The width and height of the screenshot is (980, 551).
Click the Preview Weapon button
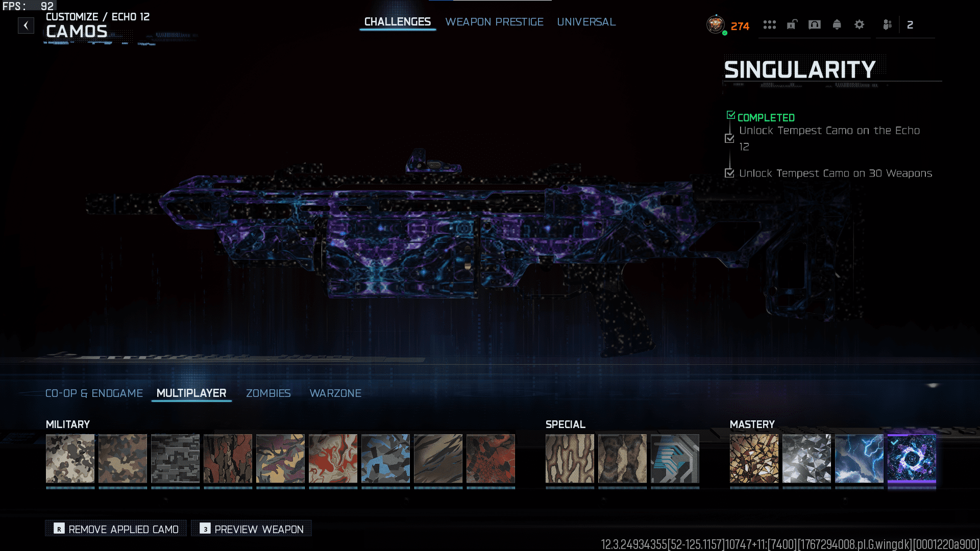[252, 529]
